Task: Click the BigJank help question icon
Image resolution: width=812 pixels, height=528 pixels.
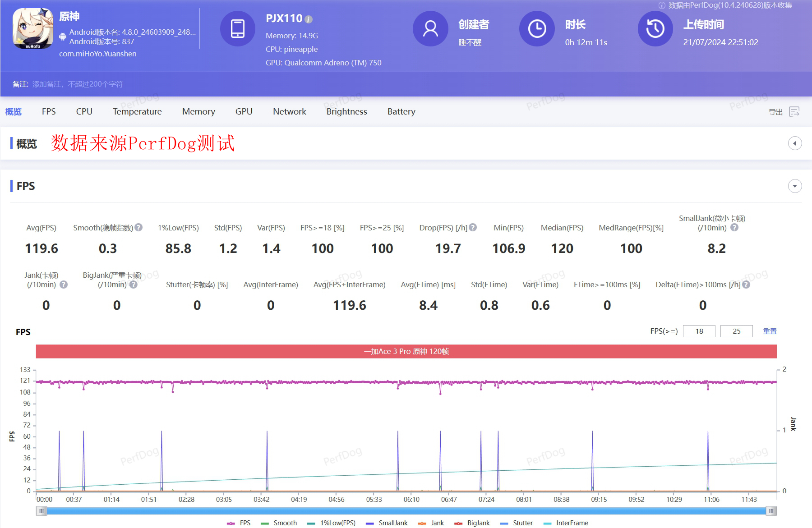Action: (134, 285)
